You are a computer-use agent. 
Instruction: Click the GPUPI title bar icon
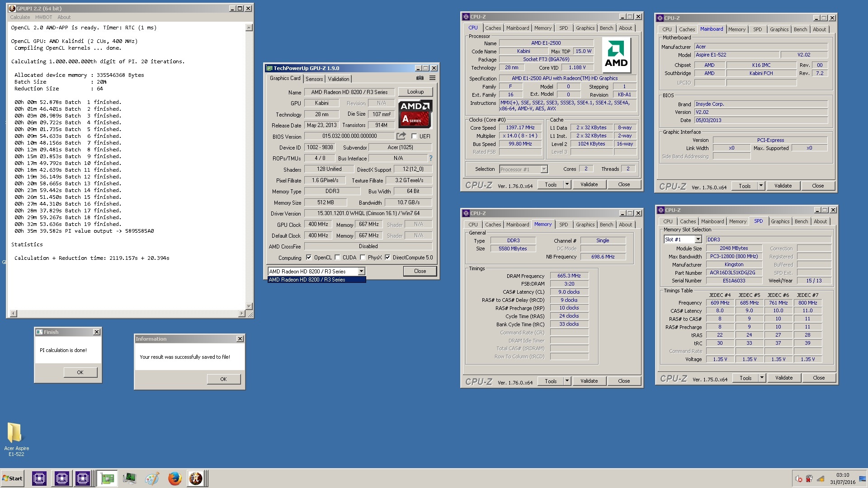[12, 9]
